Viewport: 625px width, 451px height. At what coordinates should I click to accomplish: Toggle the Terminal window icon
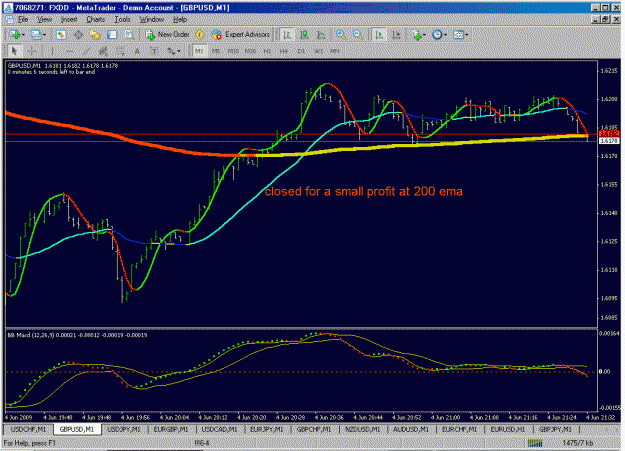coord(112,35)
